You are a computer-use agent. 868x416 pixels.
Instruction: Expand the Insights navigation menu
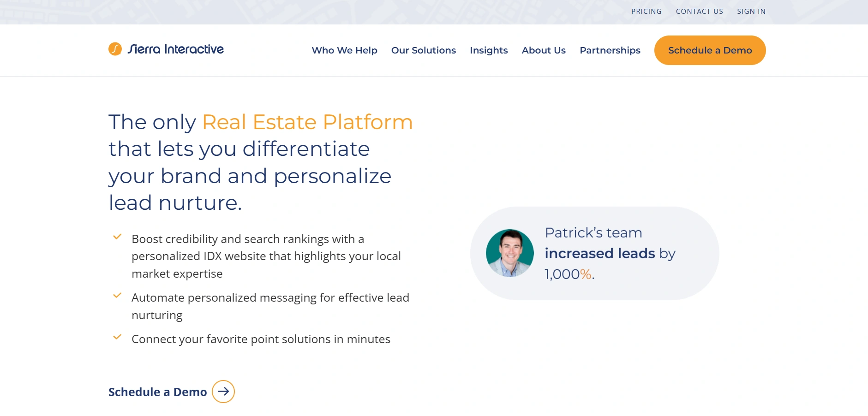pos(489,50)
